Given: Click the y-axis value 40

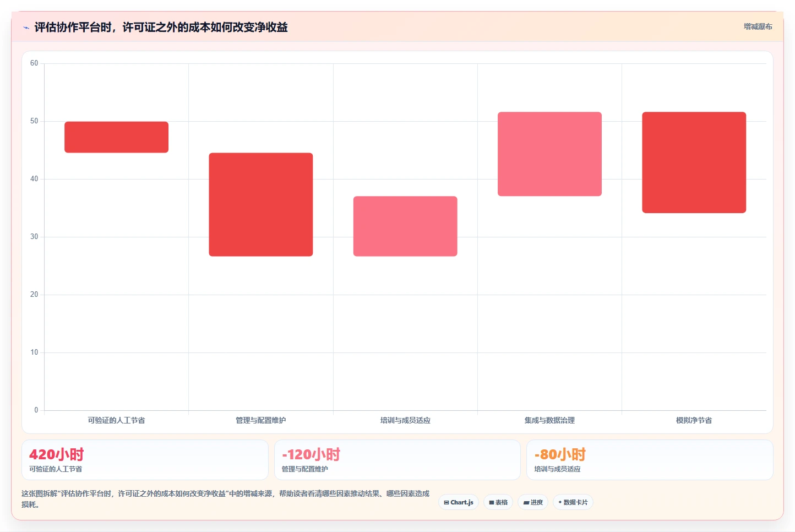Looking at the screenshot, I should pos(34,179).
